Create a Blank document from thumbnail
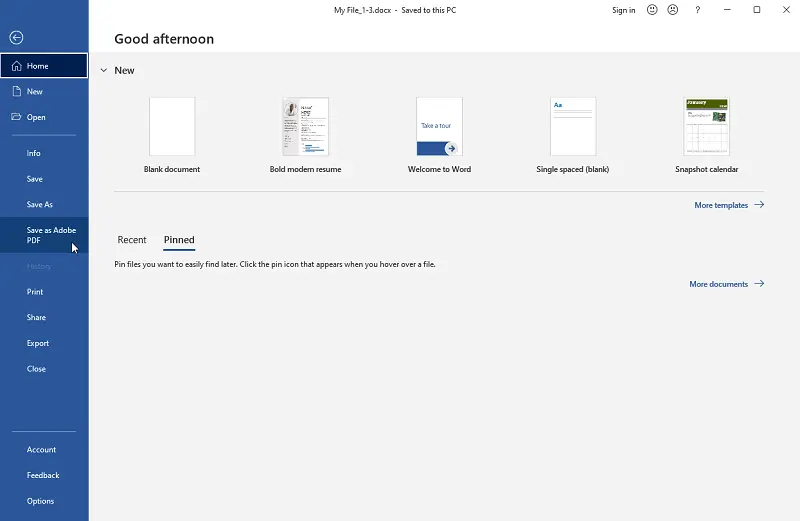800x521 pixels. pos(172,127)
